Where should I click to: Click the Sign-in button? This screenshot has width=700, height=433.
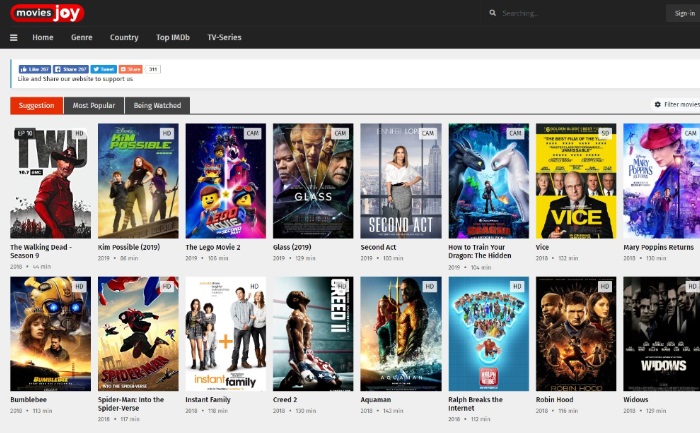coord(684,13)
